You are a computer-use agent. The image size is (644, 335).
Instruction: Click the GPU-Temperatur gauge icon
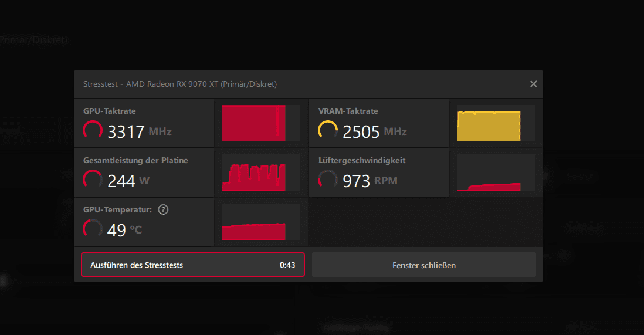pos(93,229)
